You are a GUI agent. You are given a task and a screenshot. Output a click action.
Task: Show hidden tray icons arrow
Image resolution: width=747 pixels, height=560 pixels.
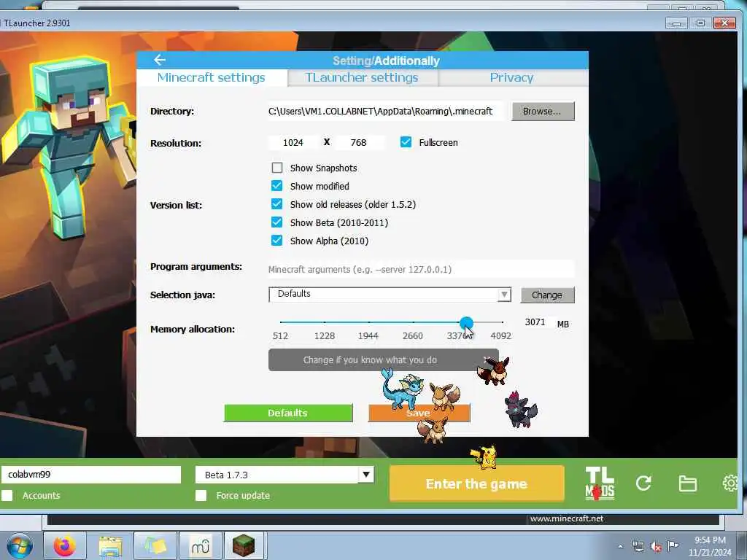tap(620, 547)
